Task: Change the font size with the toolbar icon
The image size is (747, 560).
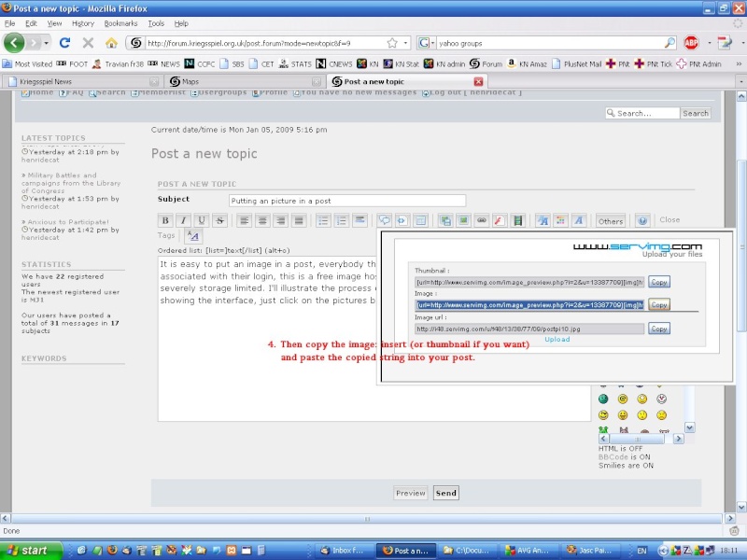Action: click(543, 220)
